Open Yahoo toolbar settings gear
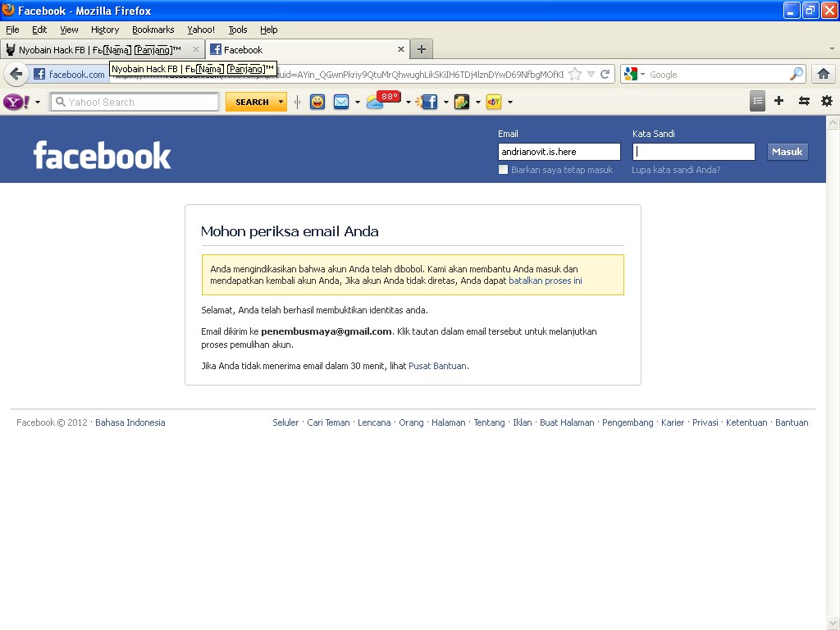Screen dimensions: 840x630 point(827,101)
